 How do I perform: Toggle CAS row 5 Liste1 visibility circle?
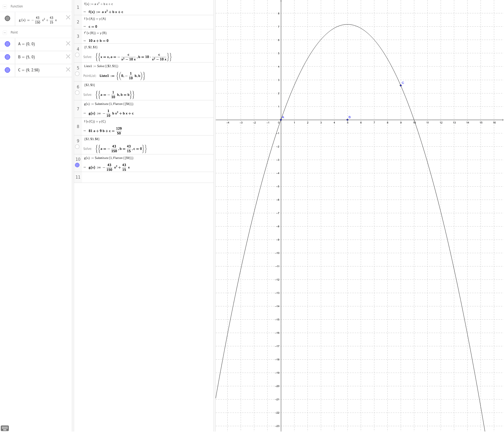(77, 74)
